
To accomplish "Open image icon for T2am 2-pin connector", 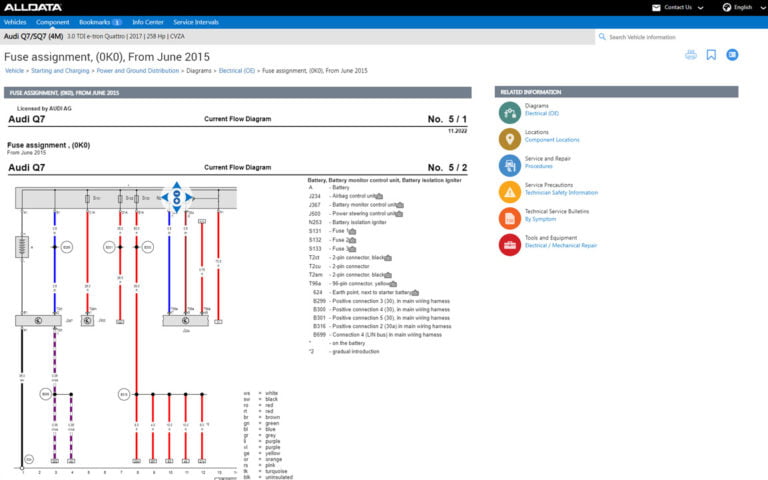I will tap(388, 275).
